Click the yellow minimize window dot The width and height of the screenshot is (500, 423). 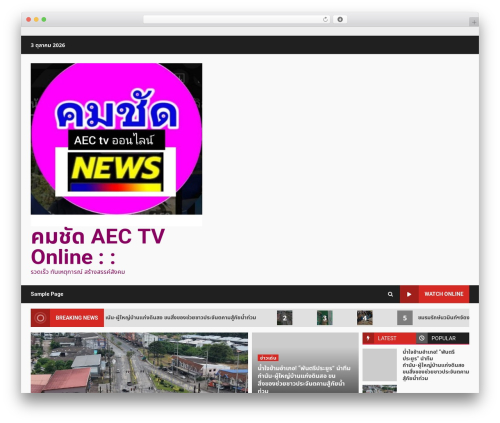point(36,20)
